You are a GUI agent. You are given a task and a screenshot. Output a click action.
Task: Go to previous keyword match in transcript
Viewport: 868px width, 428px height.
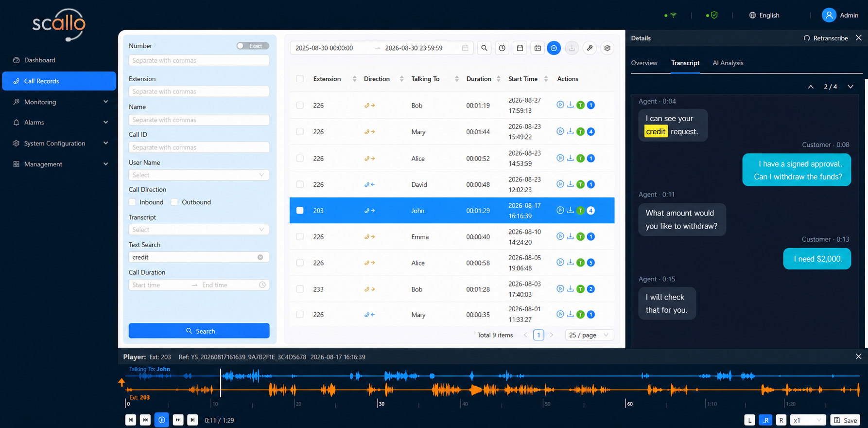(x=811, y=87)
